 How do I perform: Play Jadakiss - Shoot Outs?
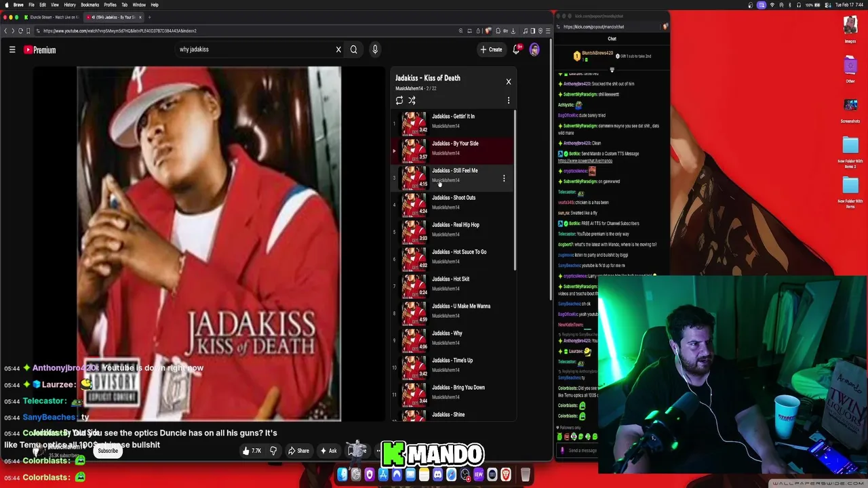point(452,205)
